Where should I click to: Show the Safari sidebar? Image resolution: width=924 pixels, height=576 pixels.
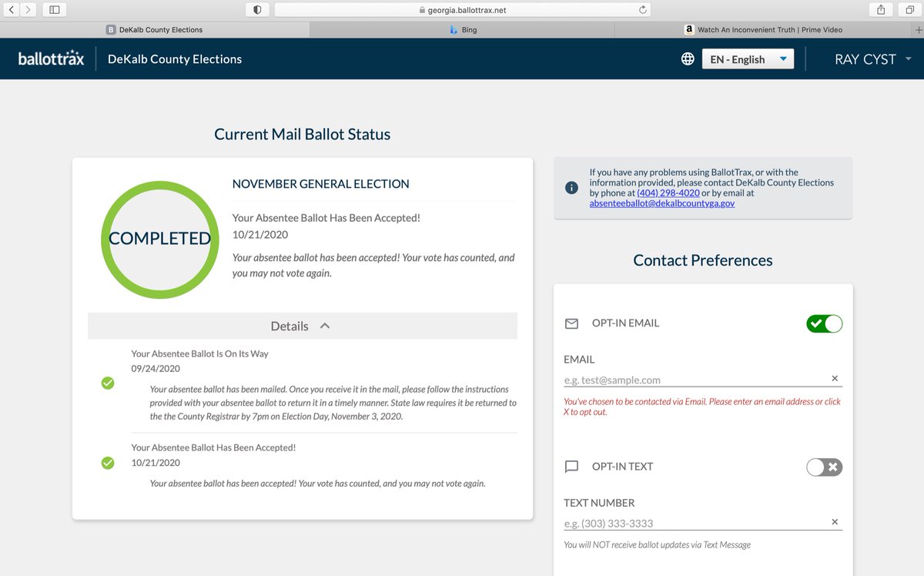[x=54, y=10]
